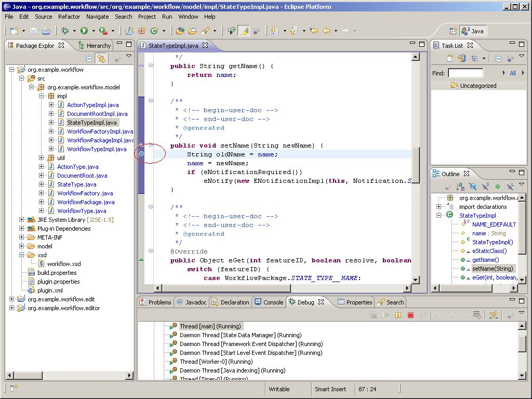Toggle Mark Occurrences highlighter in toolbar
Image resolution: width=532 pixels, height=399 pixels.
click(243, 31)
